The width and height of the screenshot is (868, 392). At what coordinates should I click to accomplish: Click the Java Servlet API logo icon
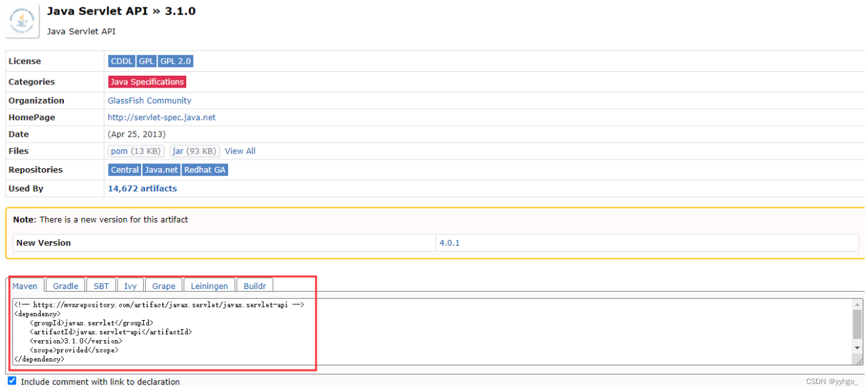[x=23, y=21]
